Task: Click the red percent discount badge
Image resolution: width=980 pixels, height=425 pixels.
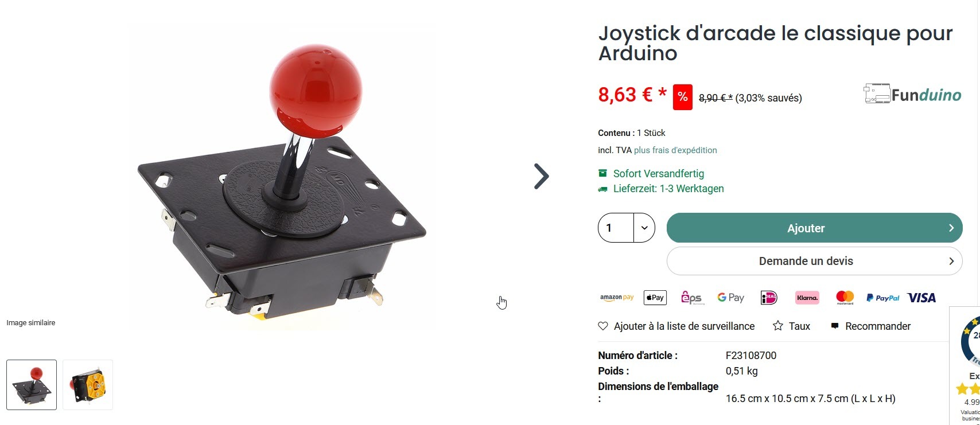Action: pos(682,97)
